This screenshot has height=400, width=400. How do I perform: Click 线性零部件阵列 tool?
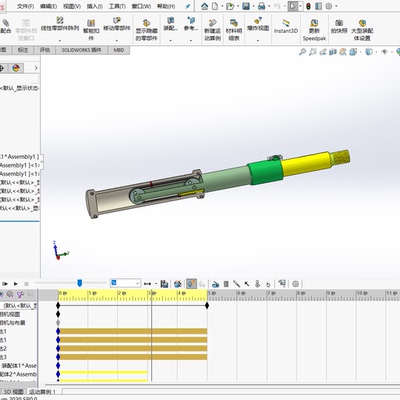[60, 24]
